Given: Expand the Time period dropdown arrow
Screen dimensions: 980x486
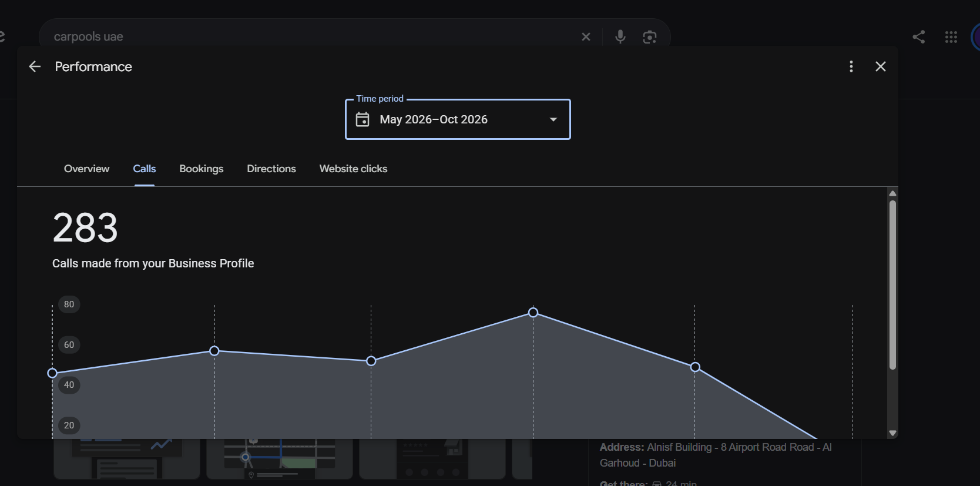Looking at the screenshot, I should [553, 119].
